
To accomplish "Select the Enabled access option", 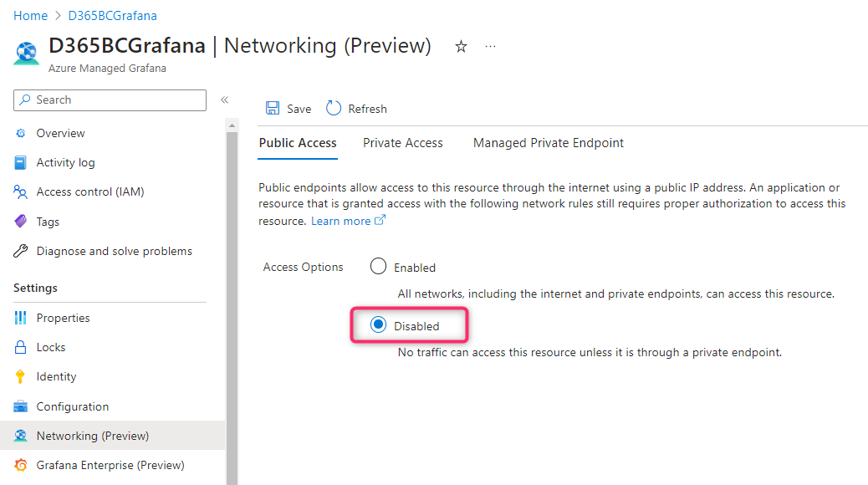I will point(379,267).
